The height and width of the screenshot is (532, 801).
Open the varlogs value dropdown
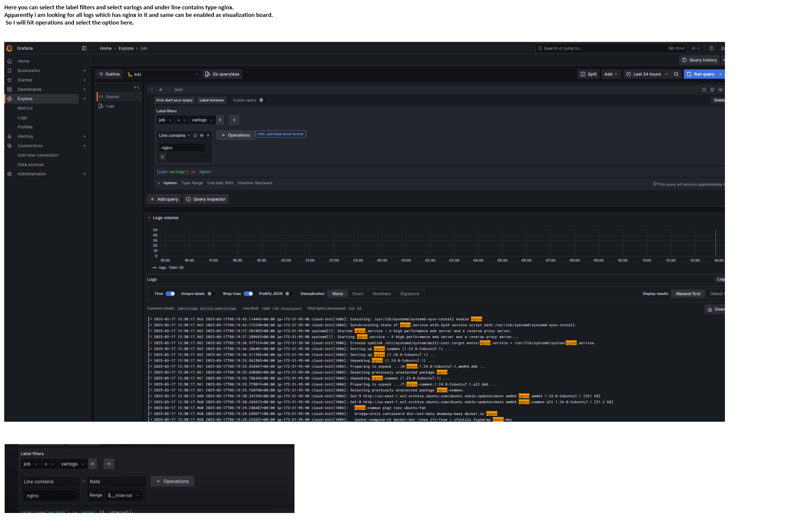point(202,120)
